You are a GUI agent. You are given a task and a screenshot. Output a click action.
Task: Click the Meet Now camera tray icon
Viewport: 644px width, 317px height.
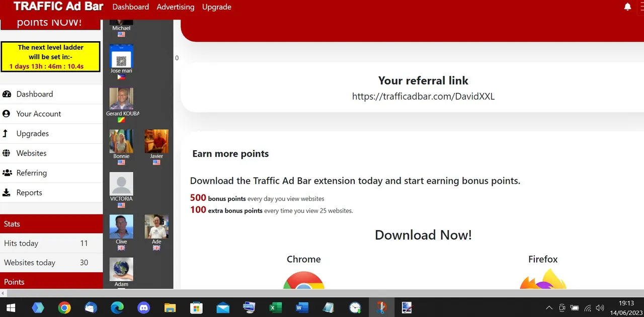(x=562, y=308)
